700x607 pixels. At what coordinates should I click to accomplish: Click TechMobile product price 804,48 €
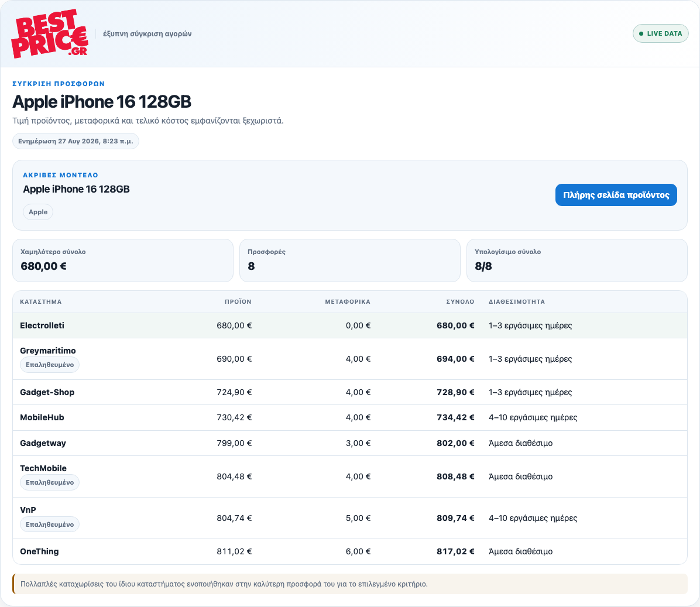point(234,476)
